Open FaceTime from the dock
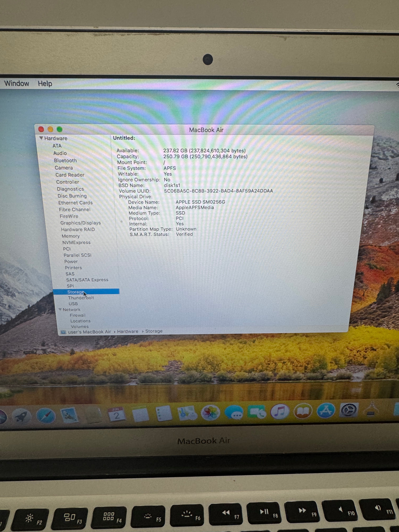 click(257, 412)
